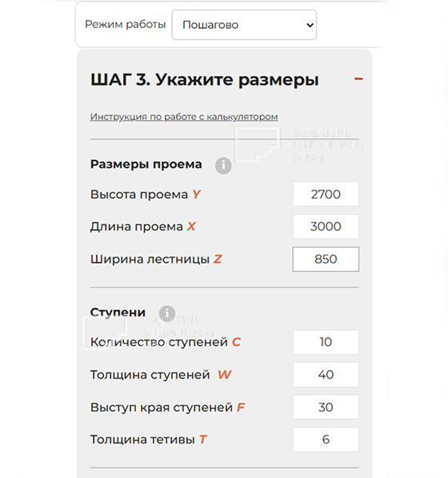Select the Количество ступеней C field
This screenshot has height=478, width=448.
coord(326,342)
